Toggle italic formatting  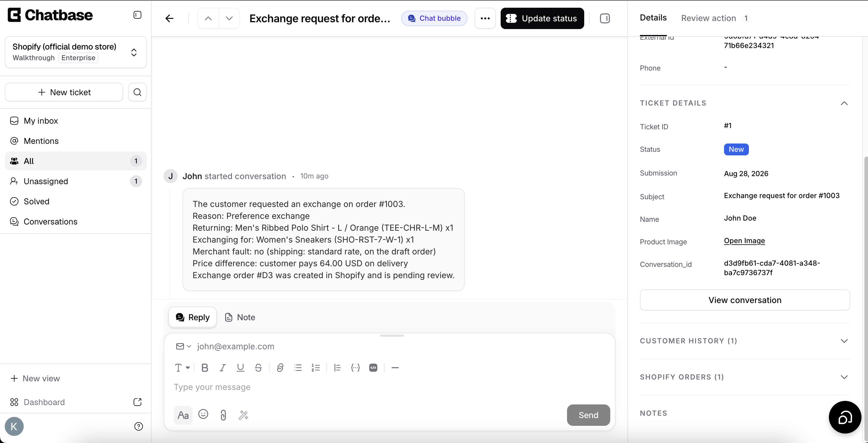(x=222, y=368)
